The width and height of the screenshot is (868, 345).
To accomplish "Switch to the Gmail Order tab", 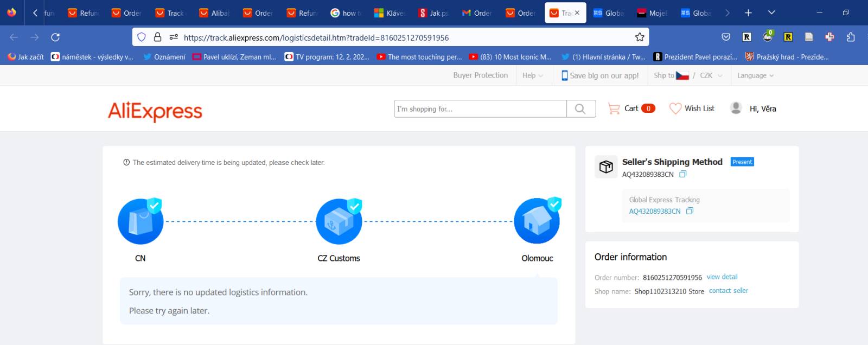I will pyautogui.click(x=477, y=12).
